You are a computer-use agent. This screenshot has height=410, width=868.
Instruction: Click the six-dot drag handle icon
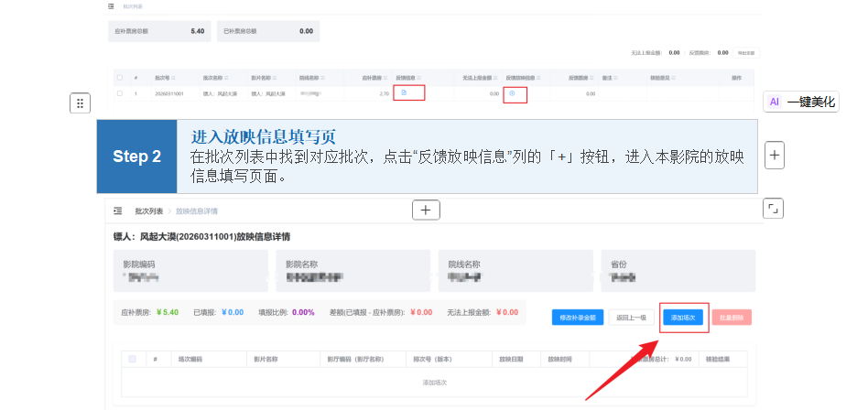[81, 102]
